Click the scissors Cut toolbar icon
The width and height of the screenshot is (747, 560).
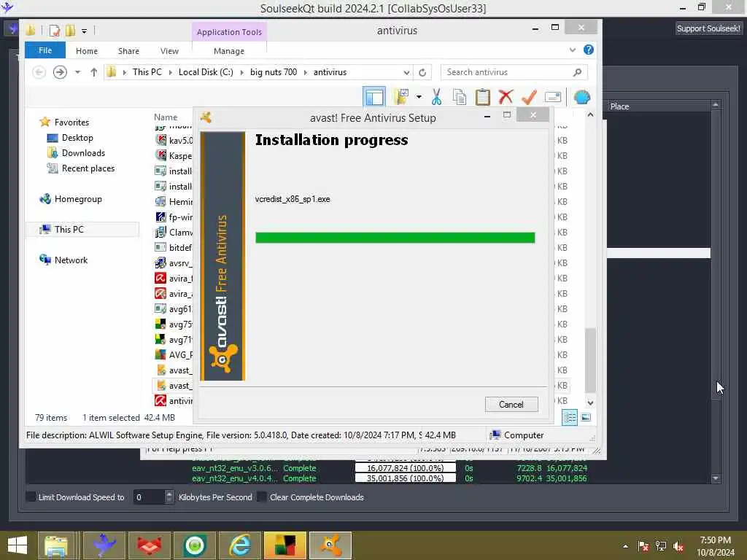coord(436,97)
